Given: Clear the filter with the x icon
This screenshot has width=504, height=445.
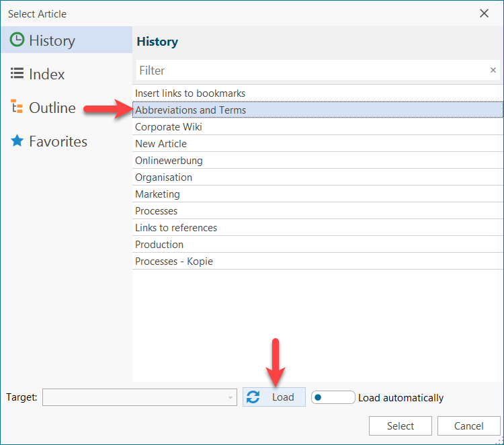Looking at the screenshot, I should pos(493,70).
